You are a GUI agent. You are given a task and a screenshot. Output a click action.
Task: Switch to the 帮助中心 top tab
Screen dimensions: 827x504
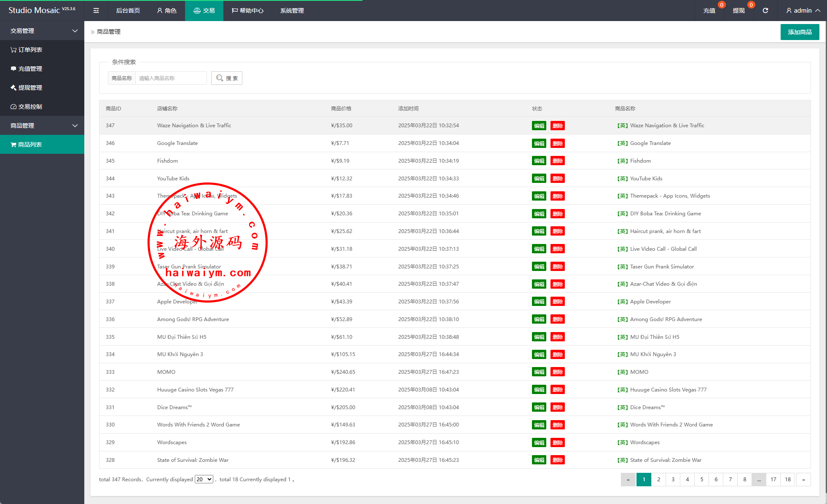[247, 11]
